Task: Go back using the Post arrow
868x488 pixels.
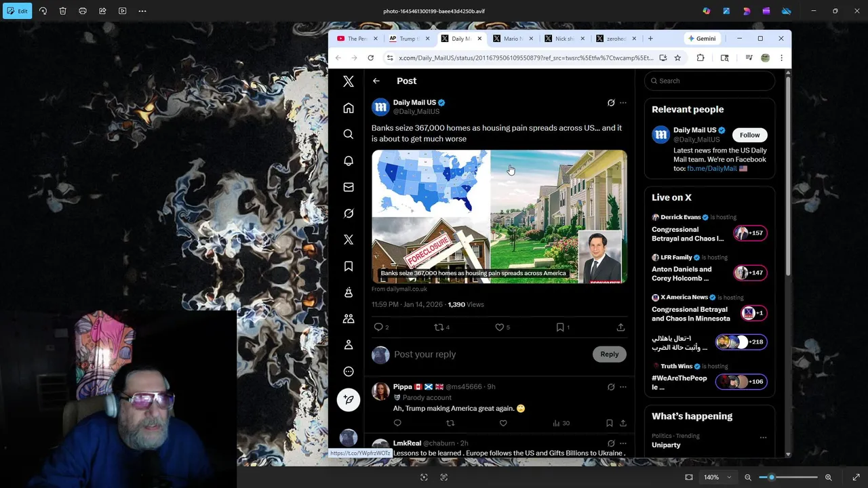Action: pyautogui.click(x=376, y=81)
